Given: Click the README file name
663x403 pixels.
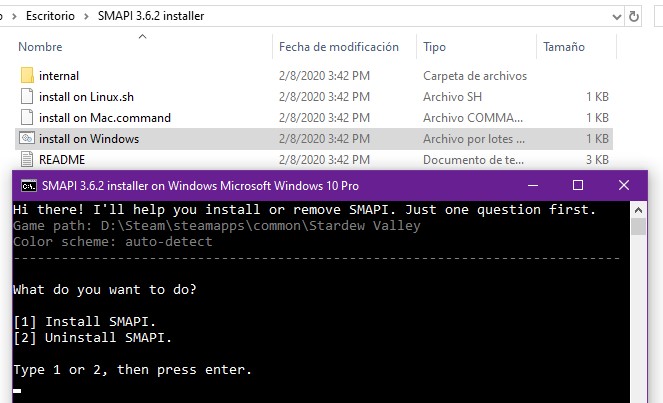Looking at the screenshot, I should [x=61, y=159].
